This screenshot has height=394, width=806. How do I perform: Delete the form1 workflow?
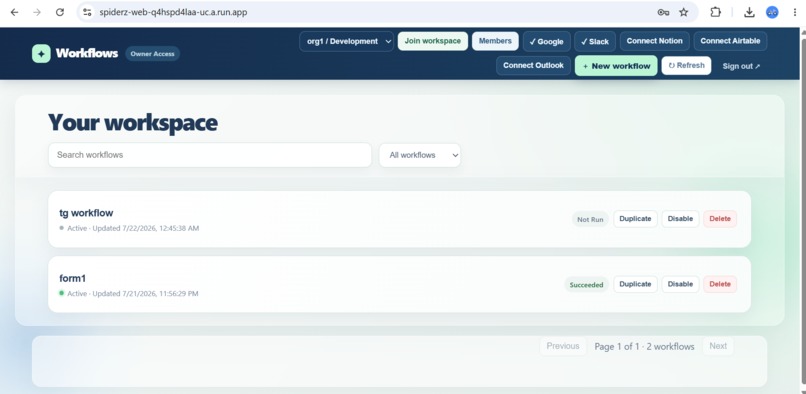pyautogui.click(x=720, y=284)
